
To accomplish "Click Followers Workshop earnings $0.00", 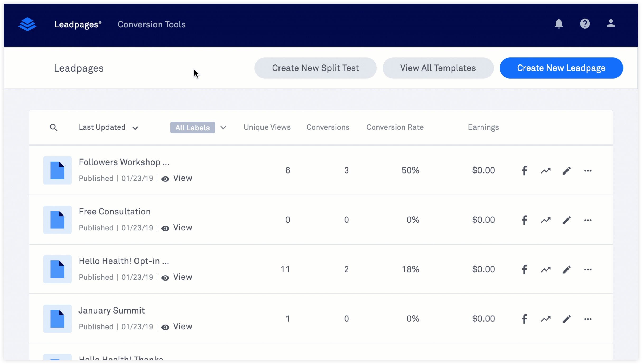I will [x=483, y=170].
